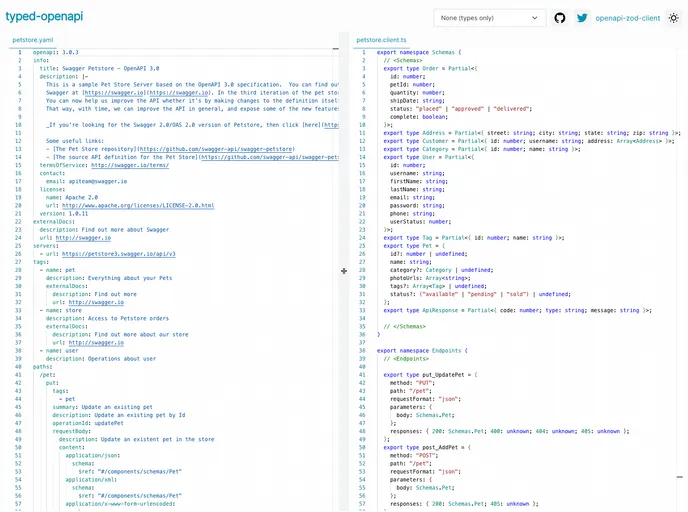Click 'export type User = Partial<{' line

(429, 157)
